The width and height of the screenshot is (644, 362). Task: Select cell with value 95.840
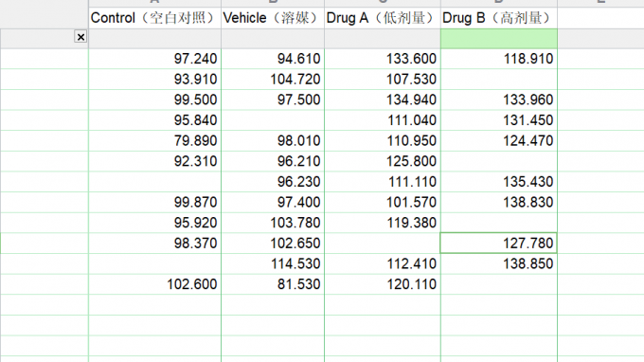154,120
